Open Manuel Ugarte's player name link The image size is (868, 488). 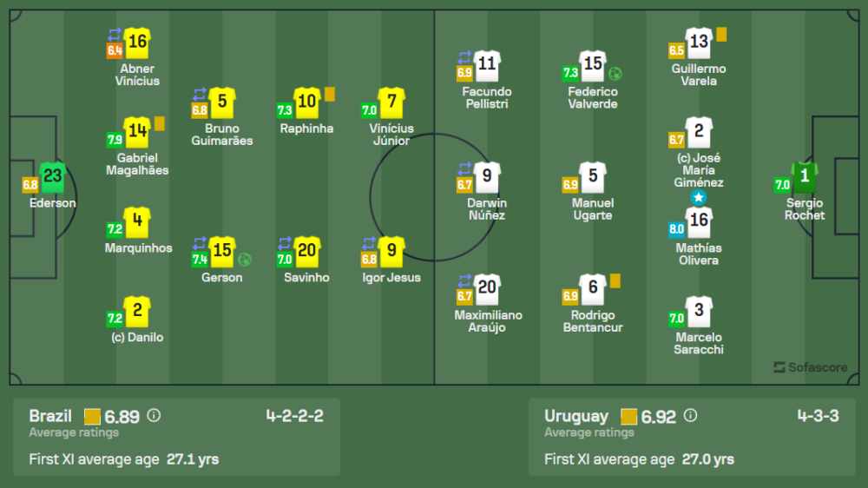click(593, 209)
